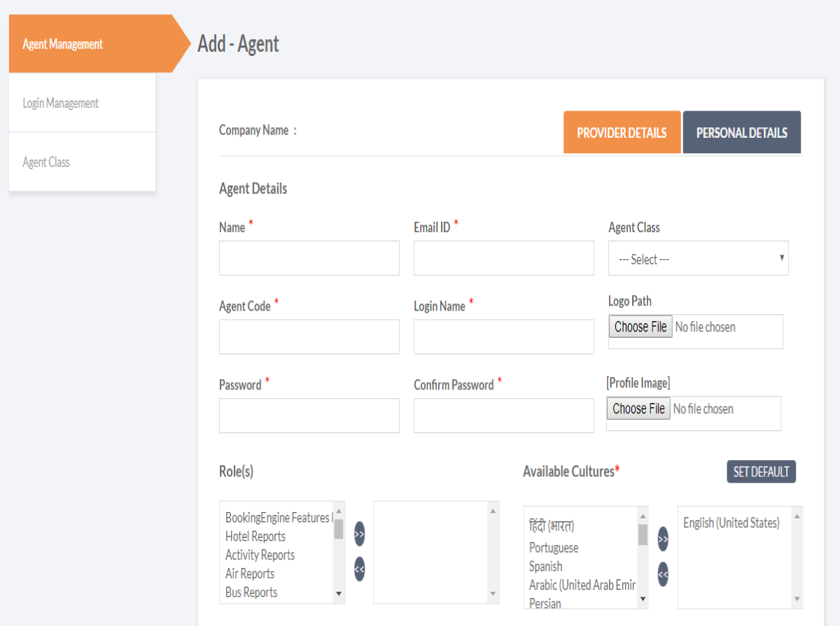Open Login Management section
This screenshot has height=626, width=840.
(82, 103)
